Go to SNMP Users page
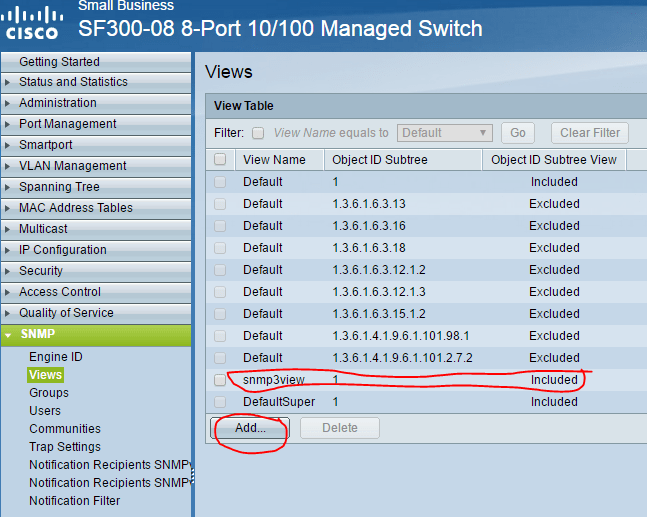The image size is (647, 517). click(45, 411)
